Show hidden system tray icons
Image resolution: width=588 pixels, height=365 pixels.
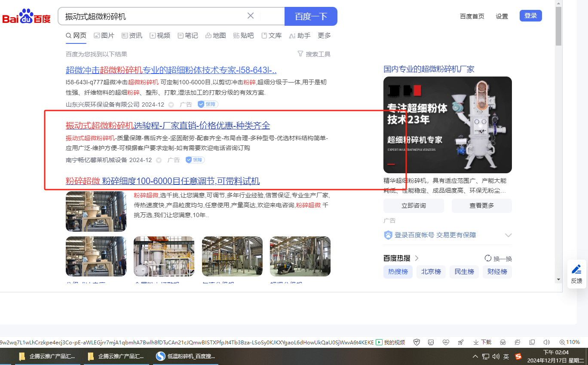click(x=475, y=356)
